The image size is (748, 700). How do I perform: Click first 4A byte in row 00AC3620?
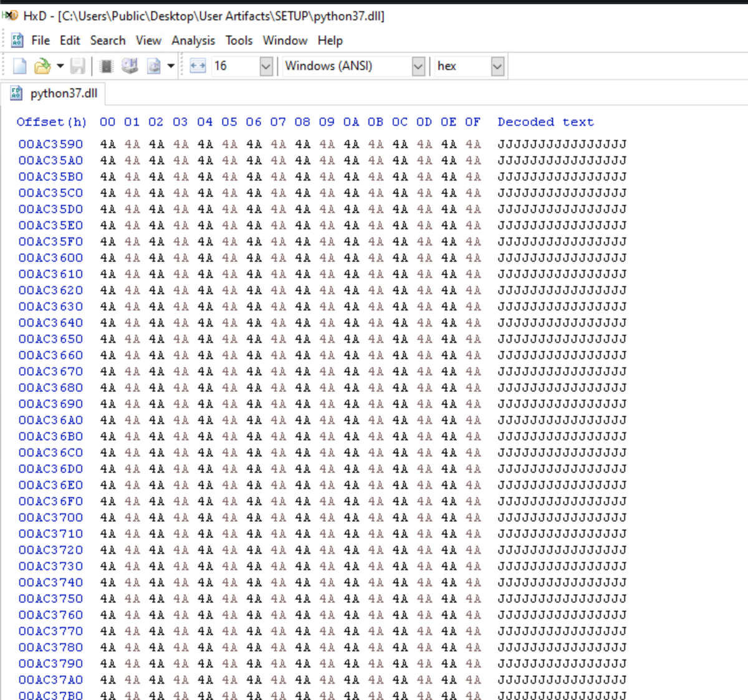pyautogui.click(x=108, y=290)
